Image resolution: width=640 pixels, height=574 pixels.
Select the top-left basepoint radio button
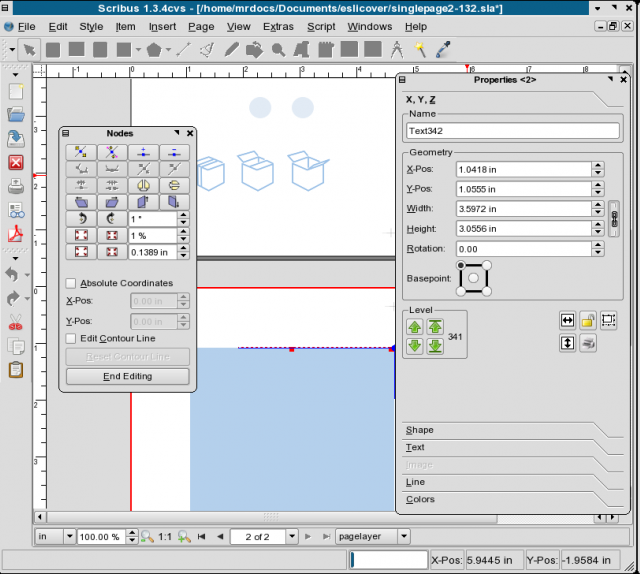click(x=461, y=265)
